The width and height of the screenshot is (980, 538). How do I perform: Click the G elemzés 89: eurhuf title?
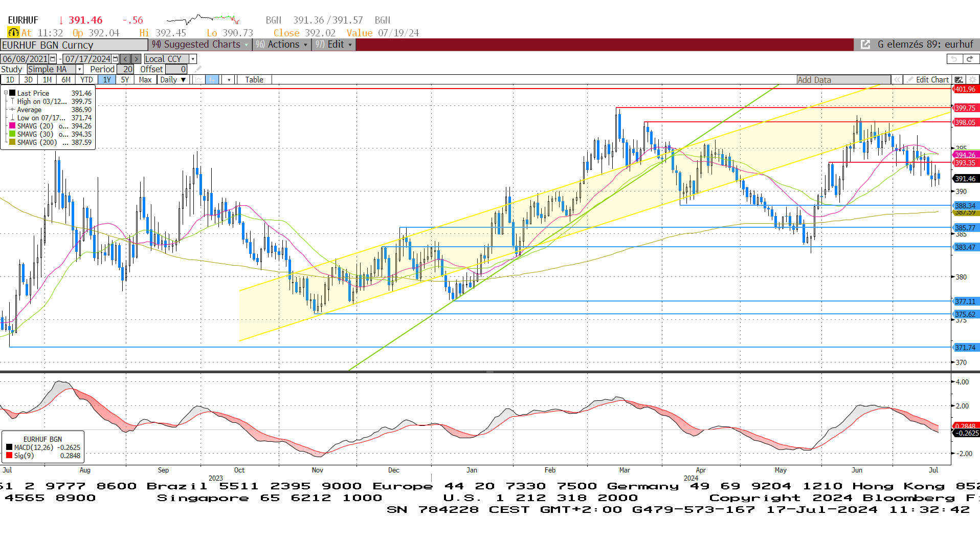(x=925, y=45)
